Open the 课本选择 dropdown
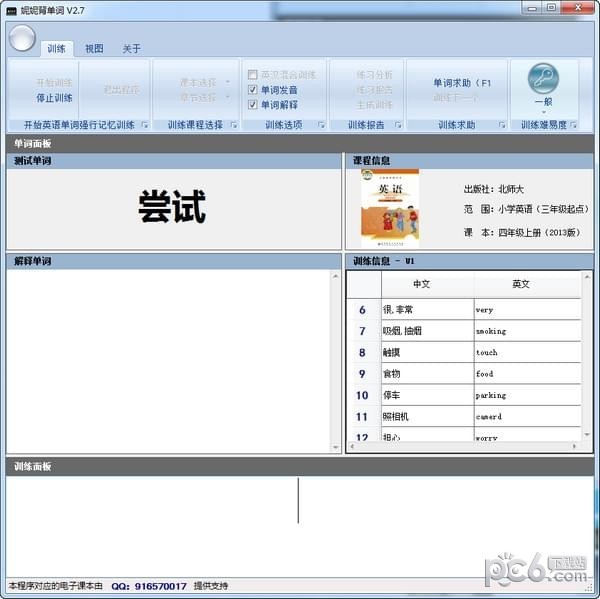This screenshot has height=599, width=600. point(204,82)
